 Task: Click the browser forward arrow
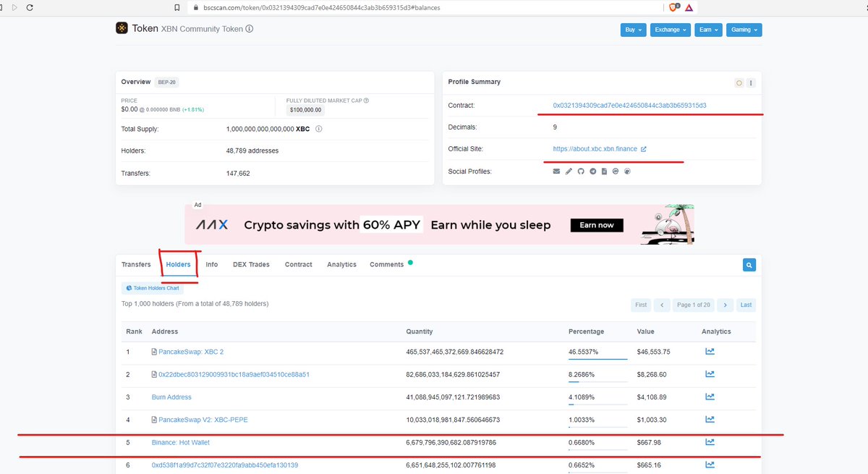[14, 7]
